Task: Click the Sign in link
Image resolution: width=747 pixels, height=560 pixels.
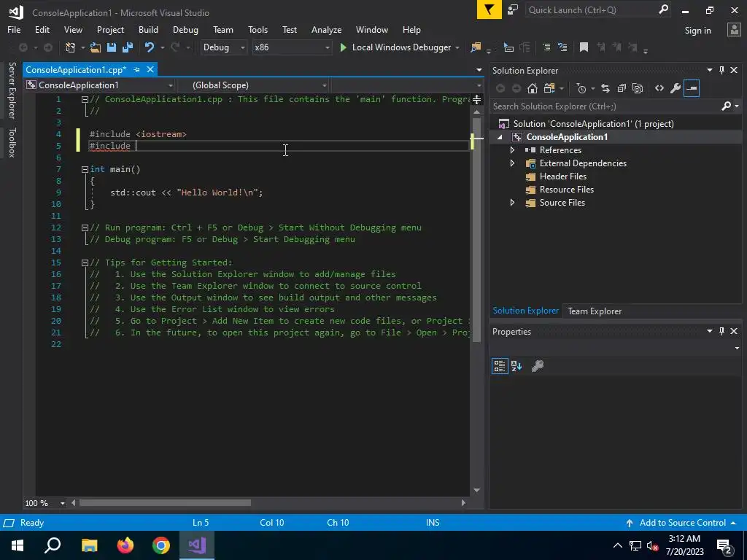Action: [x=697, y=31]
